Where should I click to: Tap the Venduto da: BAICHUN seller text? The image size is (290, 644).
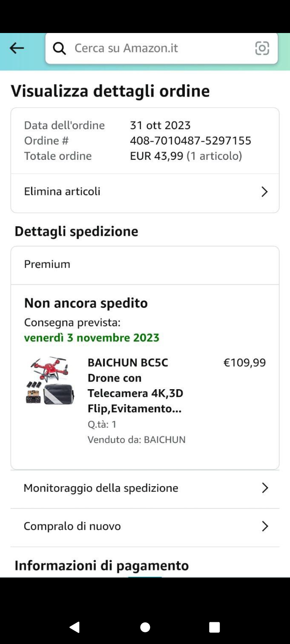(137, 440)
